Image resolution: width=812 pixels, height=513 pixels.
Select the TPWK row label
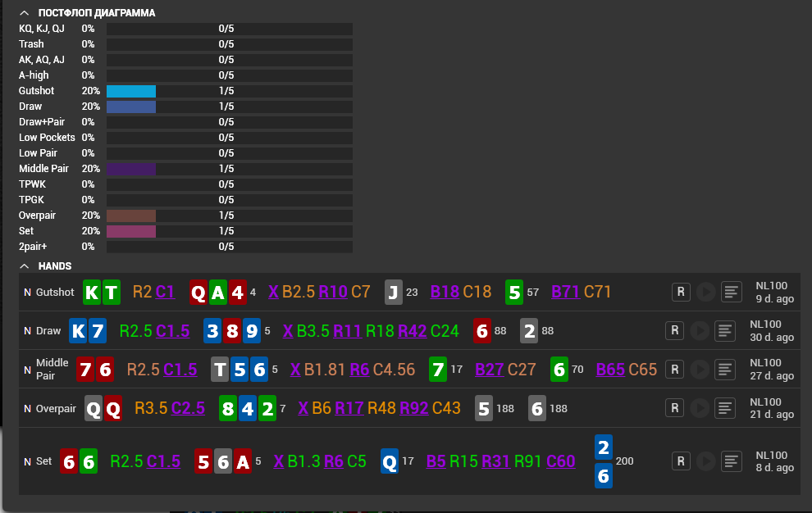point(32,184)
